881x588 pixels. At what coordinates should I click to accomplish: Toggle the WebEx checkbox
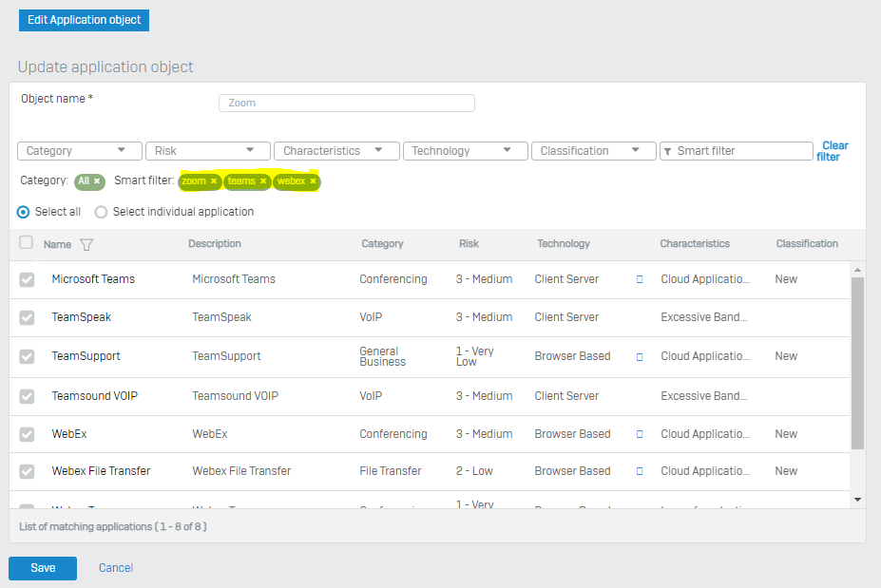pyautogui.click(x=27, y=434)
